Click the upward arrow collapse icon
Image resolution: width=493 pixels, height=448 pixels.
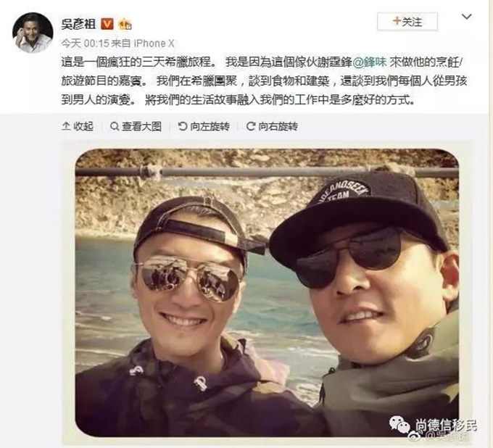[x=66, y=126]
